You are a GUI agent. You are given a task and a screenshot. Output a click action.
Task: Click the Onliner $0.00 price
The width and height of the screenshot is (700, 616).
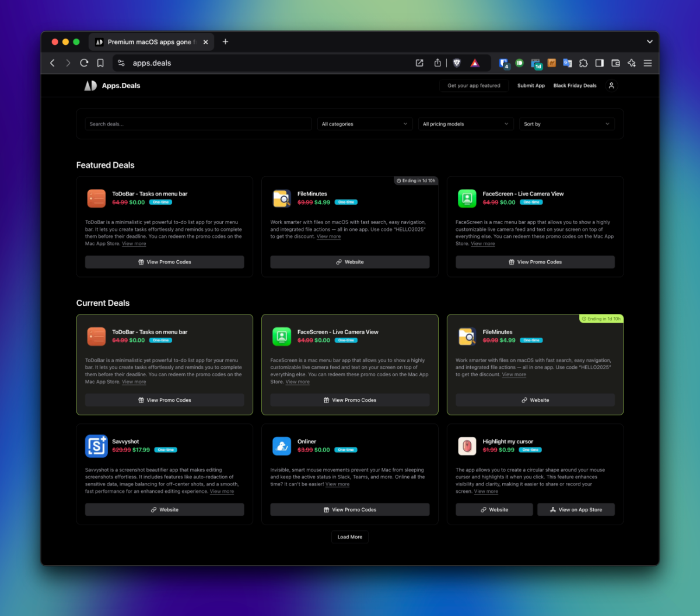tap(322, 450)
